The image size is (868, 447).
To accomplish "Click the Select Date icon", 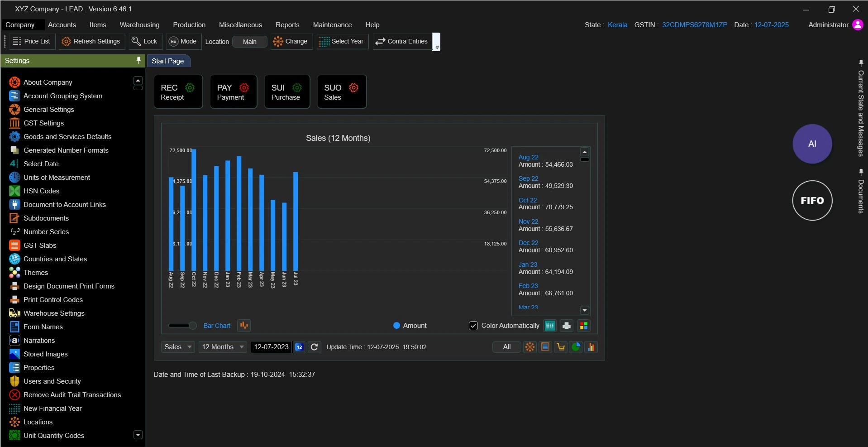I will tap(15, 164).
